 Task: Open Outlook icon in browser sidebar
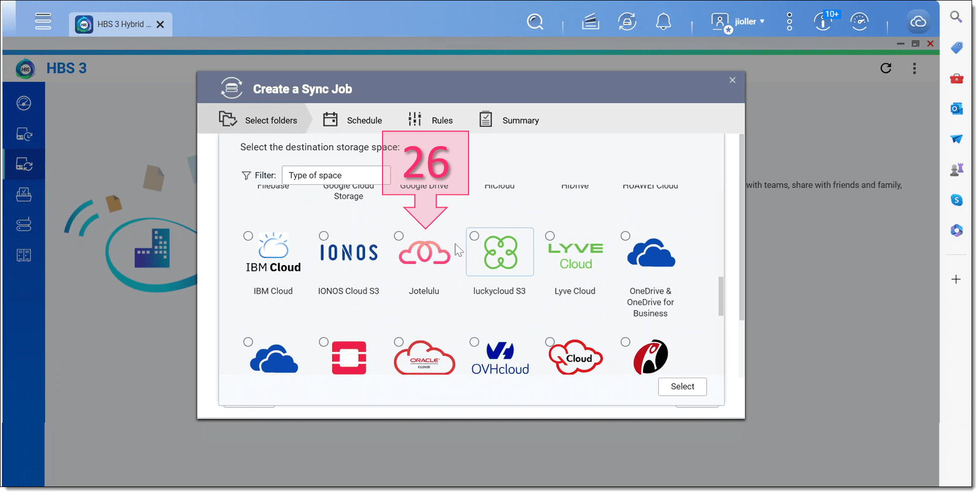(x=956, y=109)
